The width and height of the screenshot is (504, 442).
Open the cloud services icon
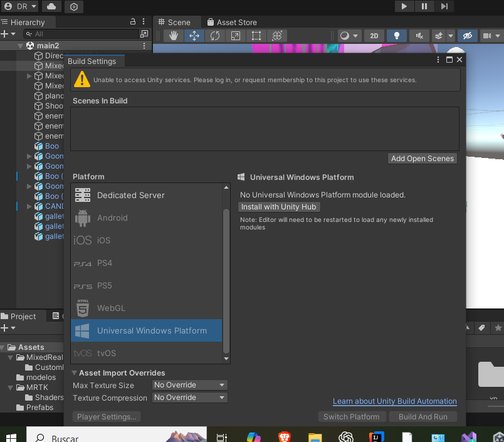[51, 6]
